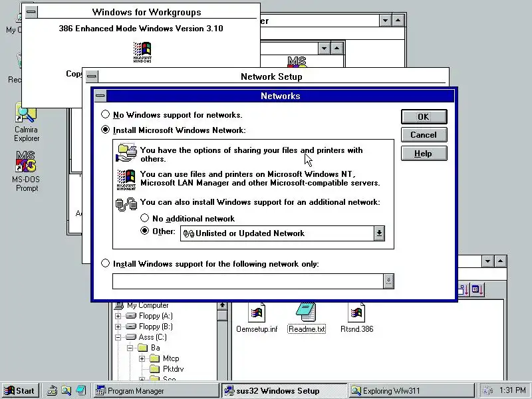532x399 pixels.
Task: Click MS-DOS icon in Program Manager group
Action: 297,62
